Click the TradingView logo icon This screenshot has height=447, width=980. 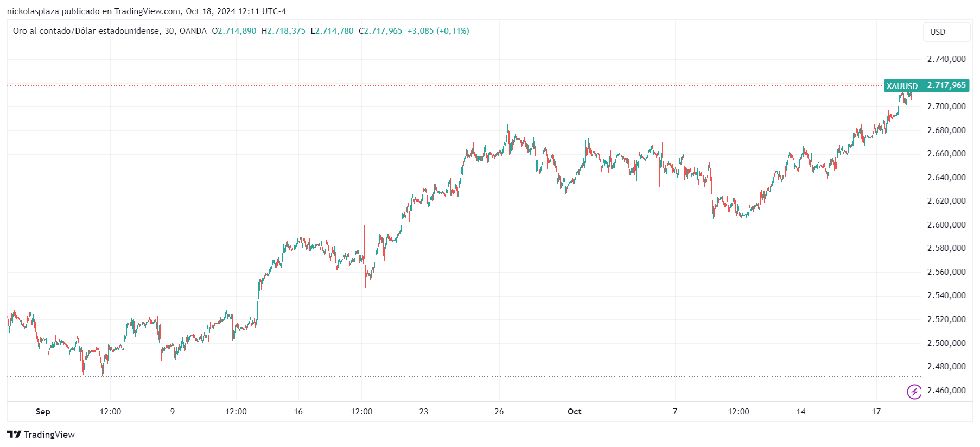14,435
